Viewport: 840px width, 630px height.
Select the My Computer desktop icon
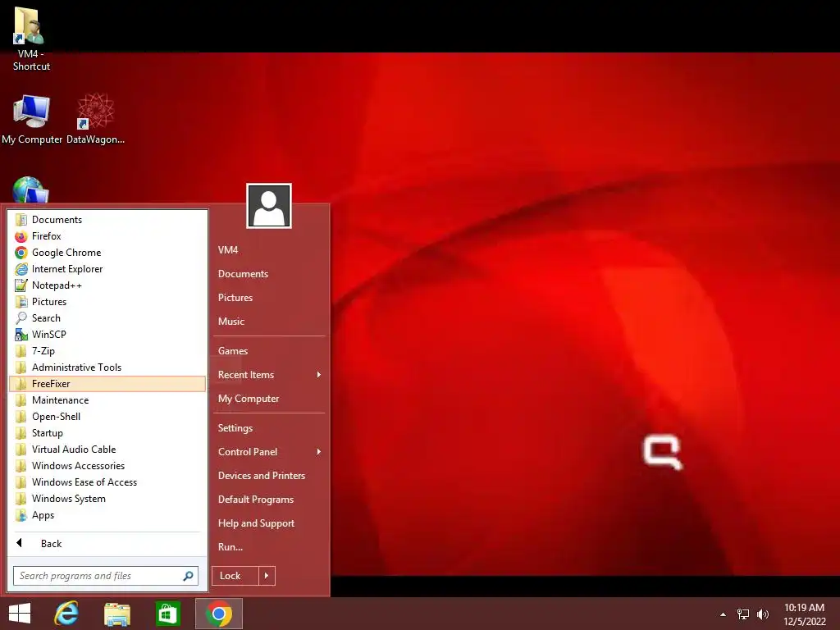(32, 119)
